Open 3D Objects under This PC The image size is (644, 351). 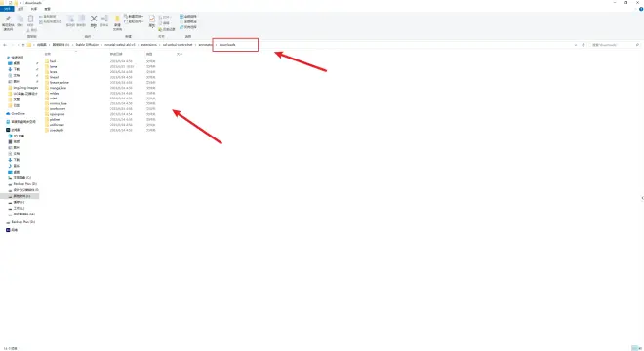pos(17,136)
